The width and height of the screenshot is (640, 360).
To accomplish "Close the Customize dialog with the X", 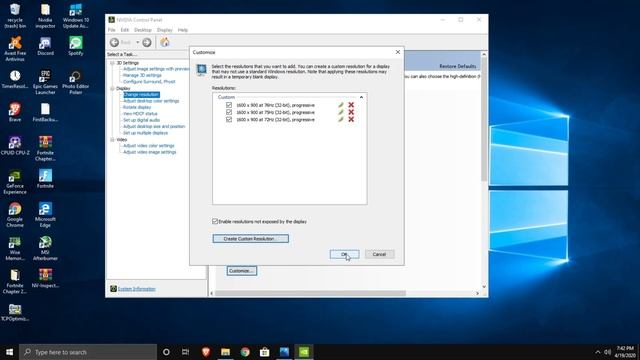I will tap(398, 52).
